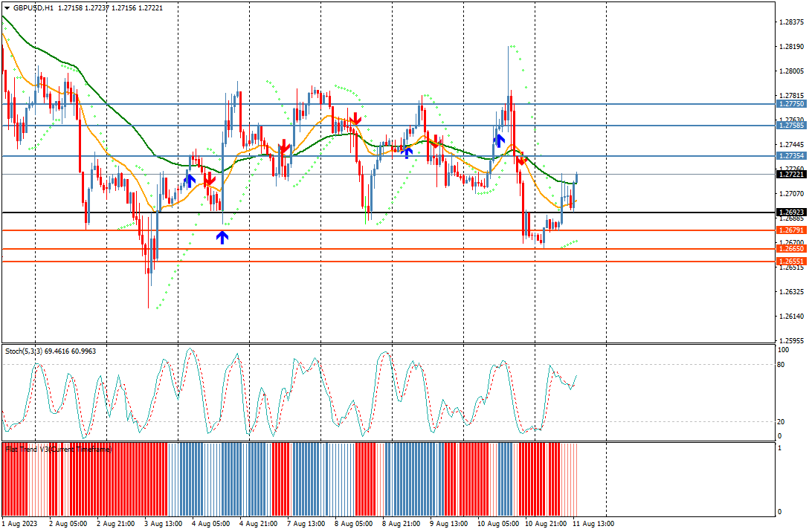Click the 1 Aug 2023 time label
Screen dimensions: 809x532
[x=19, y=524]
